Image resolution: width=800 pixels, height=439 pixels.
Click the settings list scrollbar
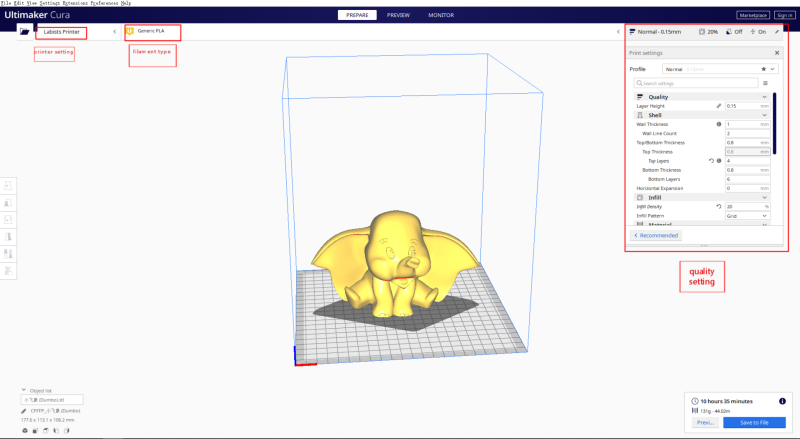coord(774,123)
